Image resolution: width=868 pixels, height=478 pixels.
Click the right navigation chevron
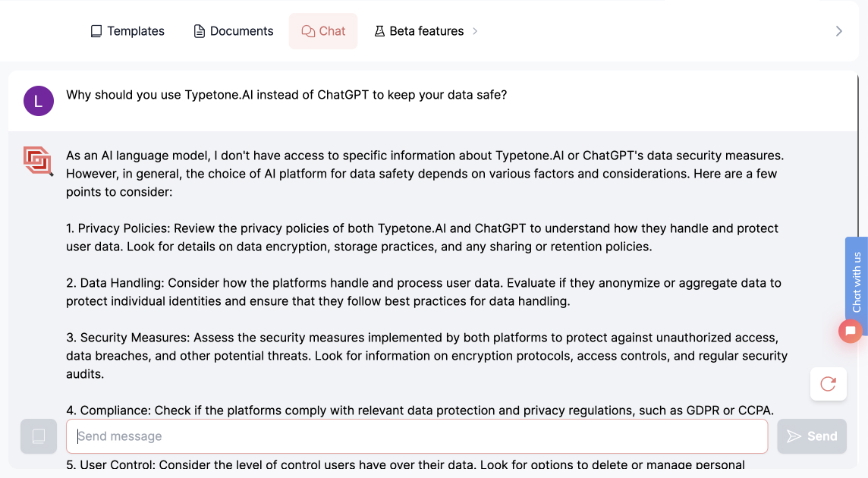coord(838,31)
